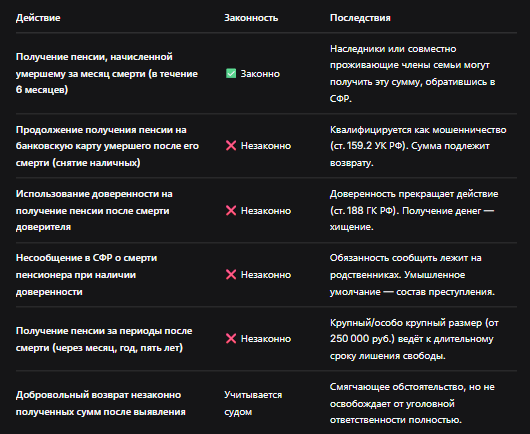Click the ст. 188 ГК РФ reference text
Image resolution: width=530 pixels, height=434 pixels.
[x=364, y=211]
